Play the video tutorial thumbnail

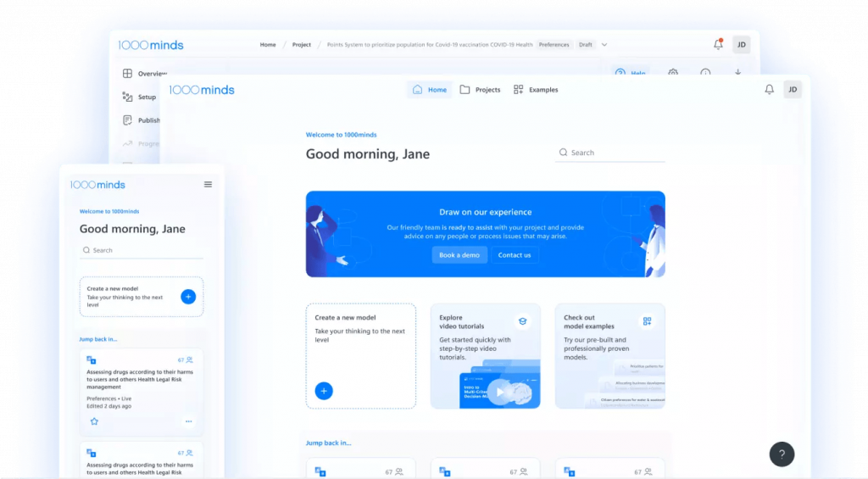(x=500, y=392)
